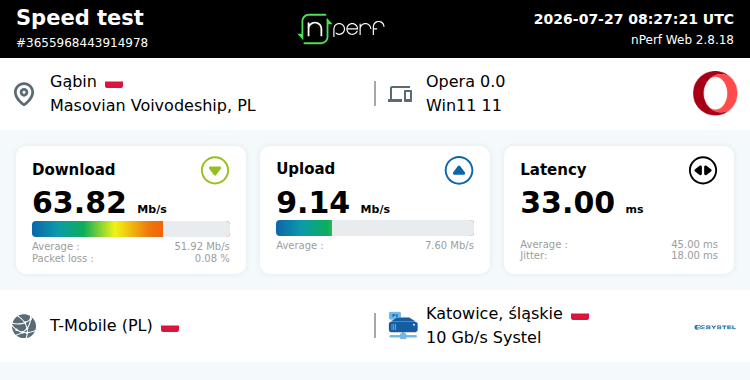750x380 pixels.
Task: Click the red Opera browser logo
Action: [x=715, y=93]
